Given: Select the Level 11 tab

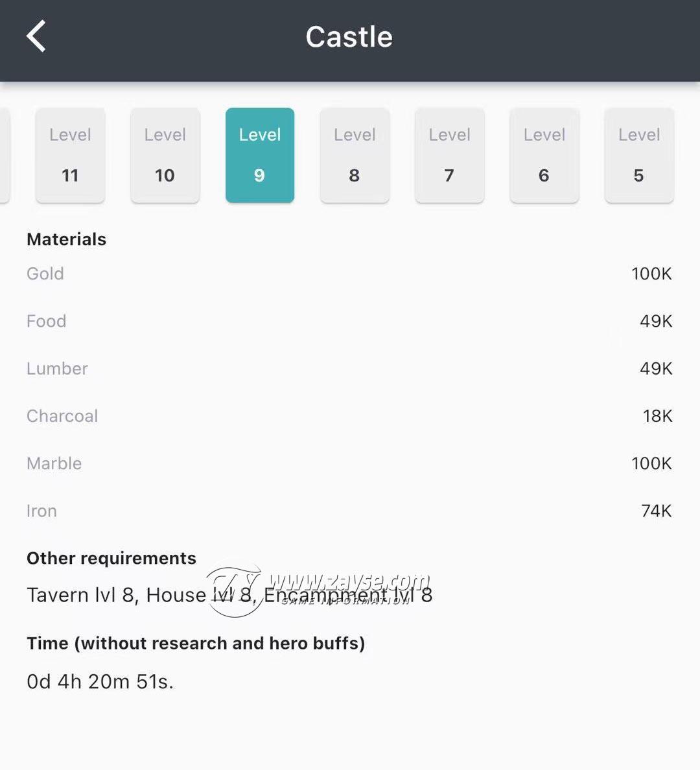Looking at the screenshot, I should [70, 155].
